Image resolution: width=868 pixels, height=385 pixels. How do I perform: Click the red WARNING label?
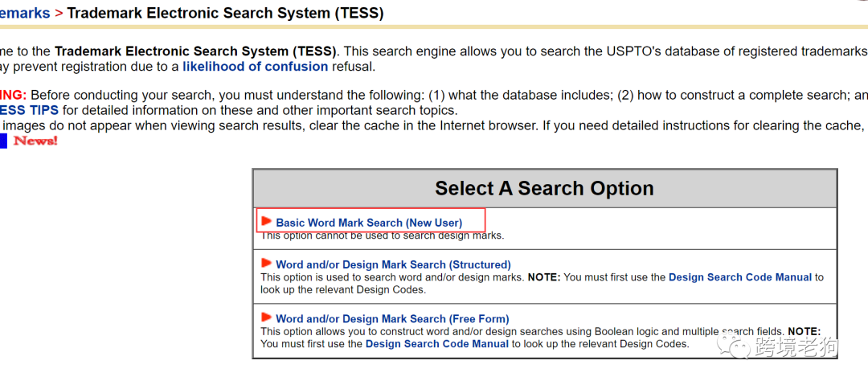click(13, 95)
